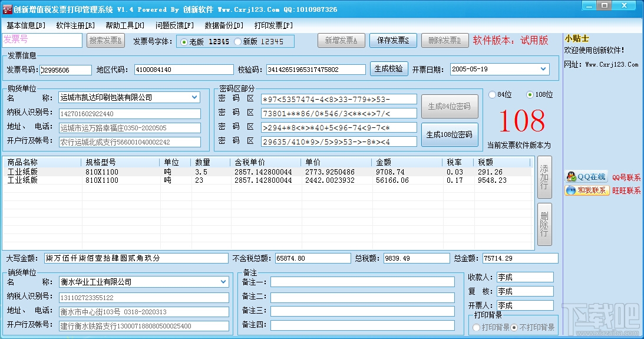Click the 生成108位密码 button
The height and width of the screenshot is (339, 644).
[450, 135]
